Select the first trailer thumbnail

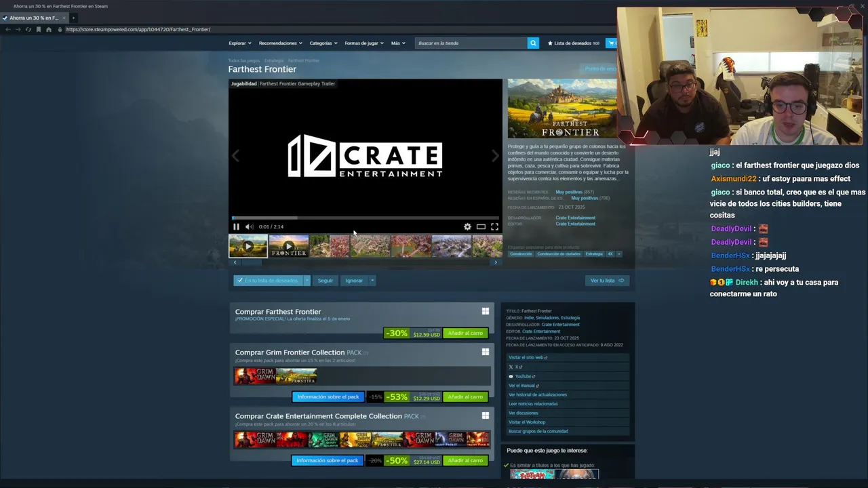(x=248, y=246)
